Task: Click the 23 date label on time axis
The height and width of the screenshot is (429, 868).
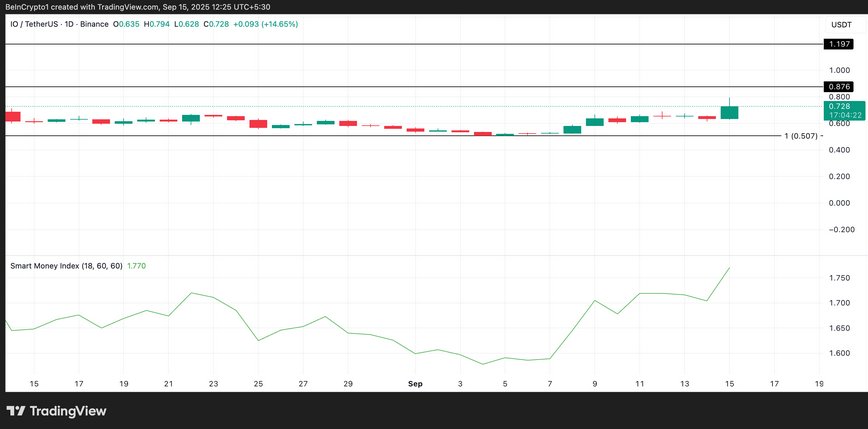Action: point(213,383)
